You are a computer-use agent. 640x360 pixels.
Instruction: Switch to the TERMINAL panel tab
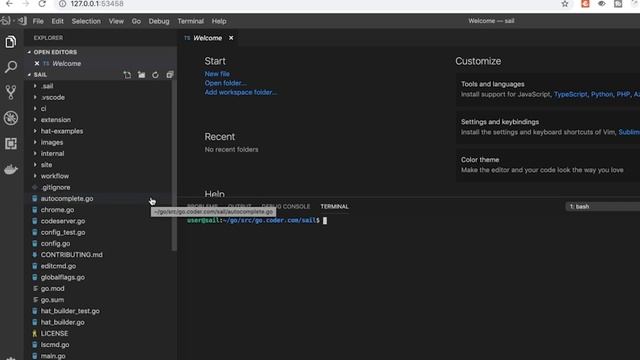tap(334, 207)
